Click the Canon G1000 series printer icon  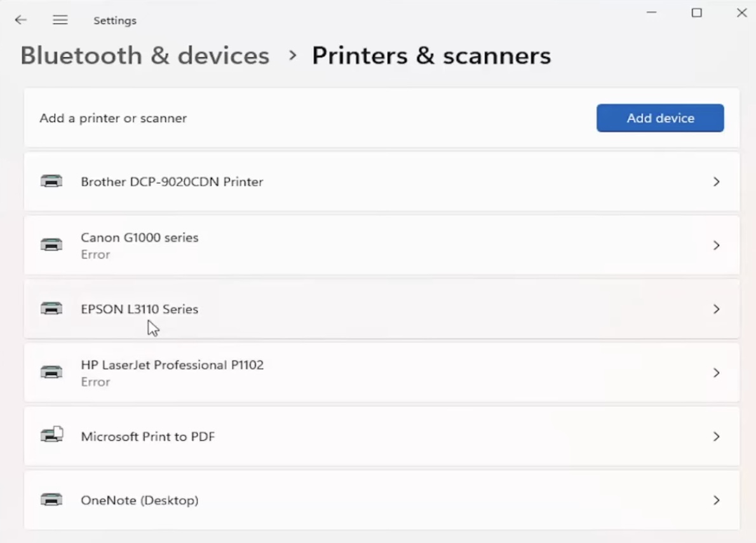51,245
